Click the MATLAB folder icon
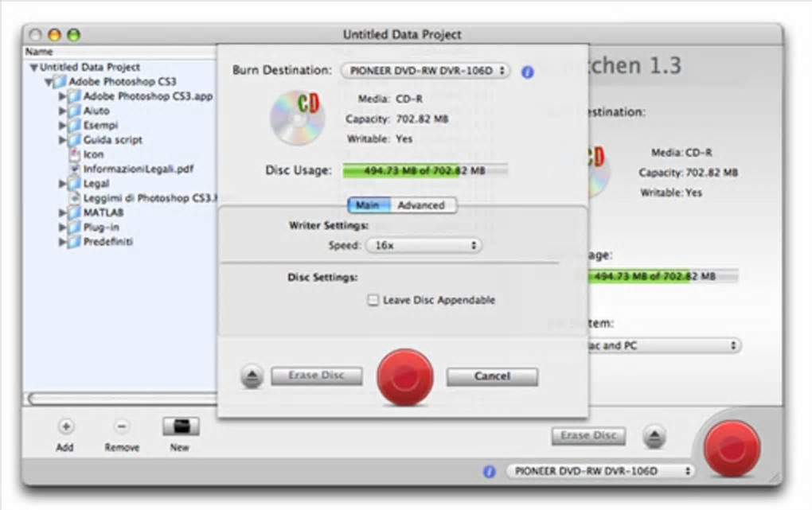812x510 pixels. tap(75, 212)
